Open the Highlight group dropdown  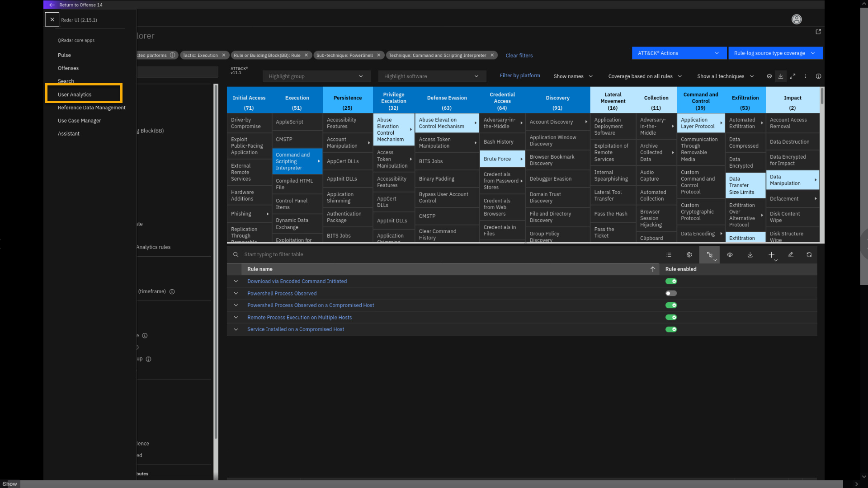[x=316, y=76]
